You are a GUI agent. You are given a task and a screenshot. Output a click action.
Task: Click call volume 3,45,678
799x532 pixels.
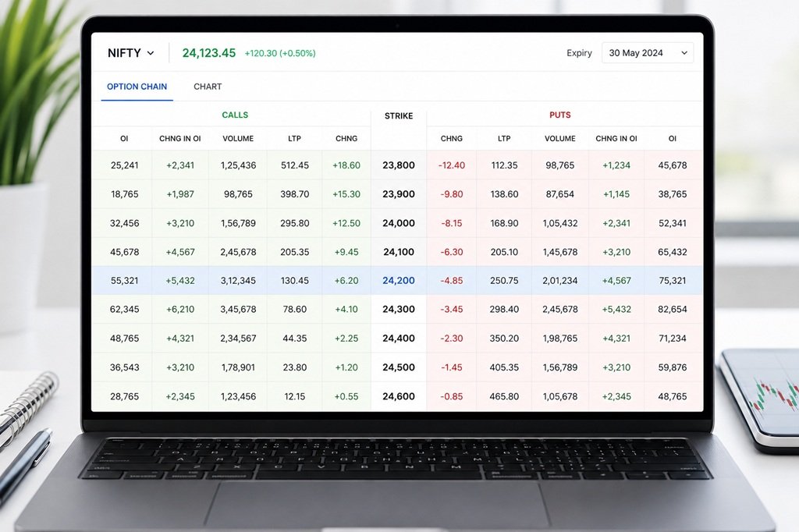coord(238,310)
